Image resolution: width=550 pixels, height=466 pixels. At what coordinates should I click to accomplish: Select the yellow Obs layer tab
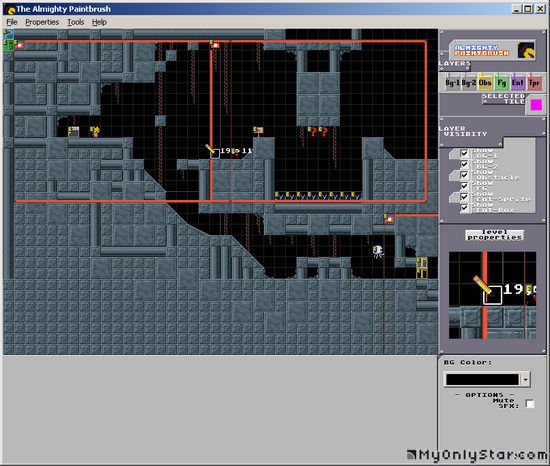(x=485, y=83)
